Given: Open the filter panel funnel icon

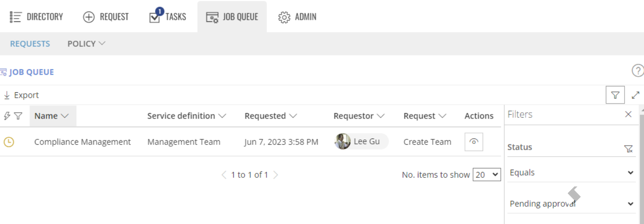Looking at the screenshot, I should pyautogui.click(x=615, y=95).
